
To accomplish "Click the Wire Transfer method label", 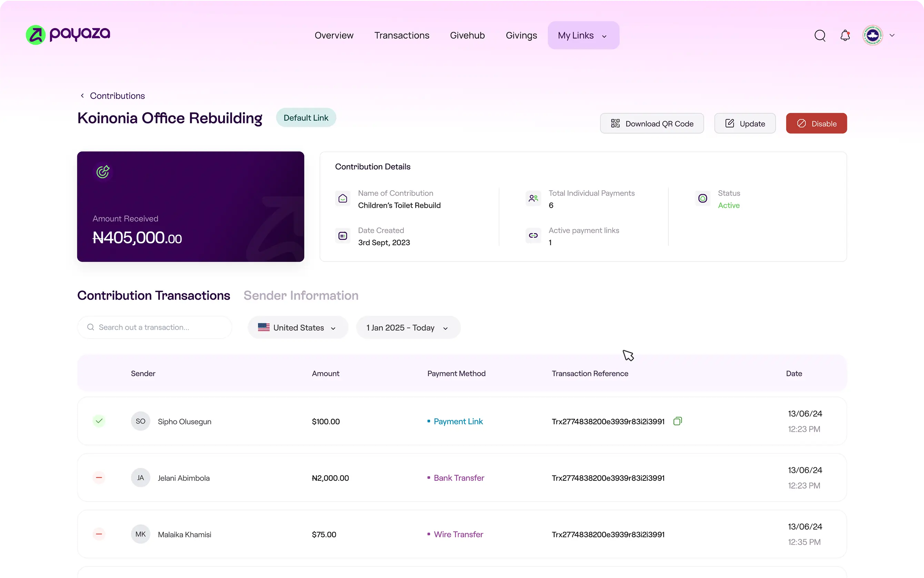I will 458,535.
